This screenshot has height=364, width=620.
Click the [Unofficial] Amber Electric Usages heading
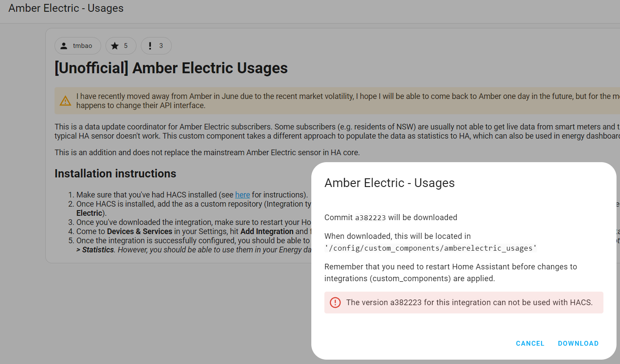point(171,68)
